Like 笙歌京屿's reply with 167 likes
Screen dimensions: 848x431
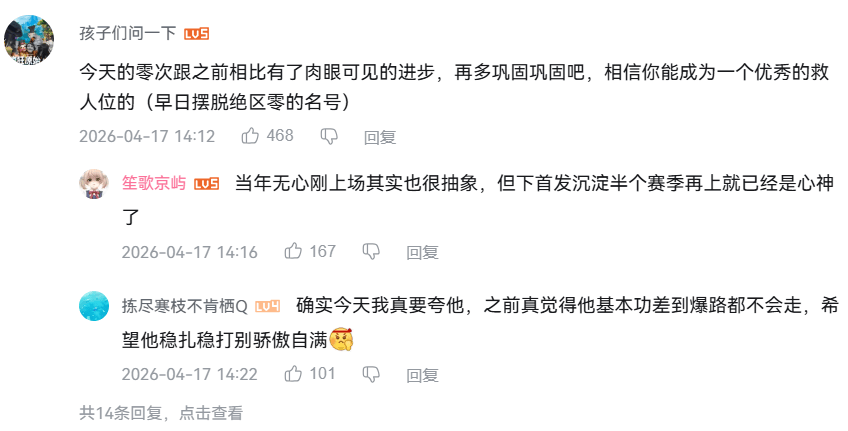click(293, 252)
